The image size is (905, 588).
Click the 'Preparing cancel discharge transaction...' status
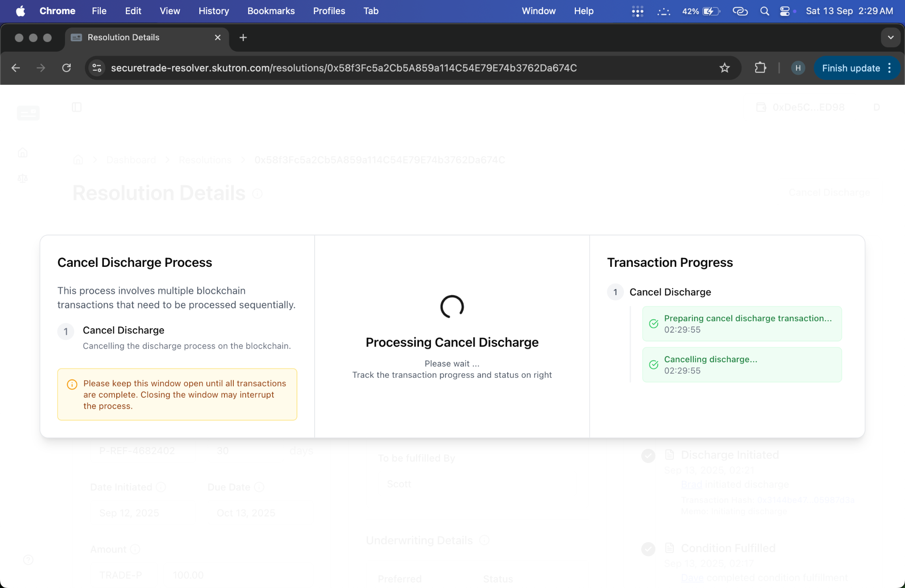pos(742,323)
